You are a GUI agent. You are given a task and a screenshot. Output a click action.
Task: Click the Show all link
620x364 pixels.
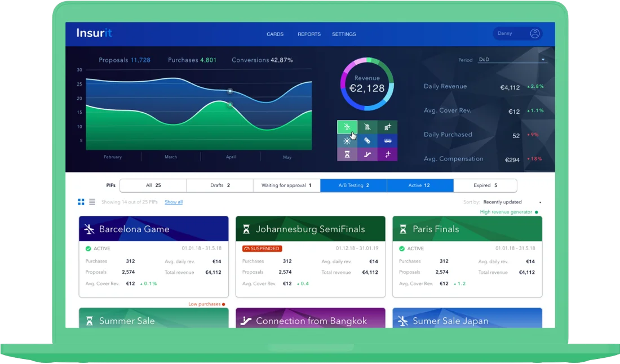[x=174, y=202]
